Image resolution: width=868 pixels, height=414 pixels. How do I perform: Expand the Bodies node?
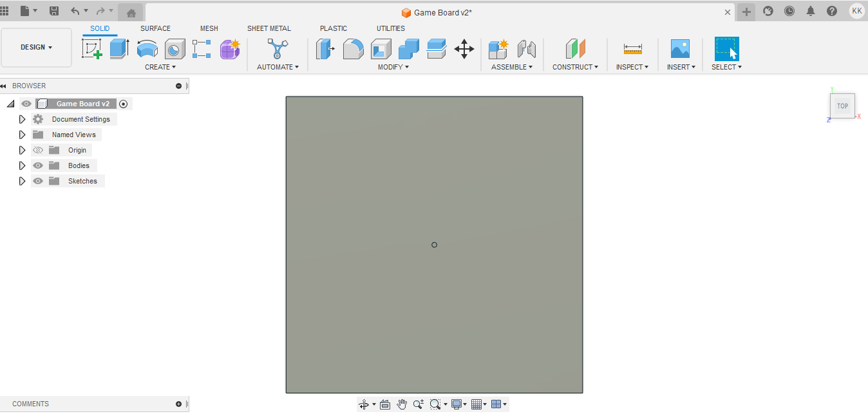(22, 165)
